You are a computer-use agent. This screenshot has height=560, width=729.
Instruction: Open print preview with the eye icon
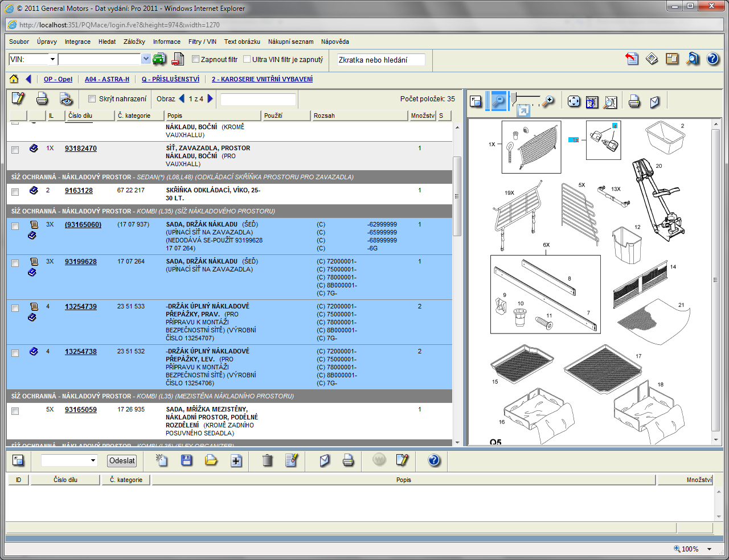[x=66, y=99]
